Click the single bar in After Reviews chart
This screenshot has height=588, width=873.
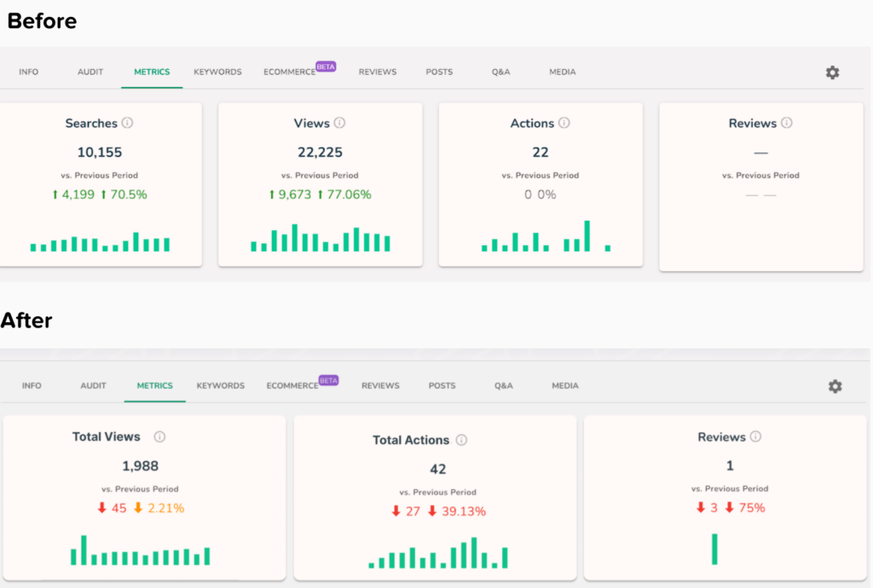point(714,549)
